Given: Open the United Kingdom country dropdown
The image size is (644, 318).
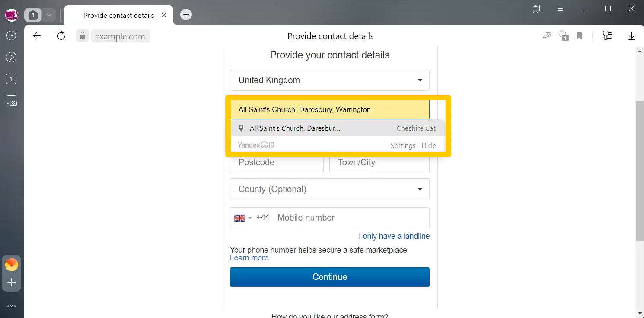Looking at the screenshot, I should coord(329,80).
